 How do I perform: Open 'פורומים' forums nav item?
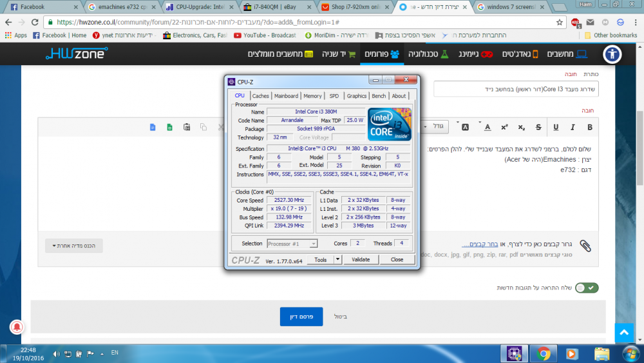coord(381,54)
